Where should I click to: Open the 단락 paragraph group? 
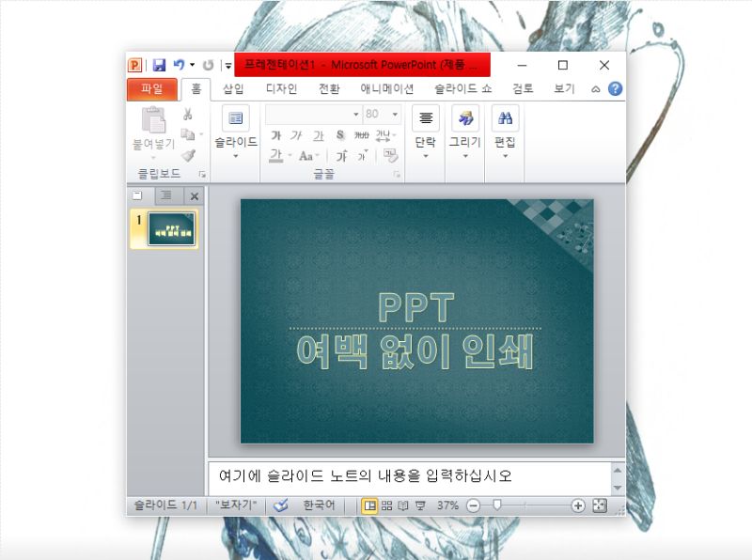coord(426,132)
